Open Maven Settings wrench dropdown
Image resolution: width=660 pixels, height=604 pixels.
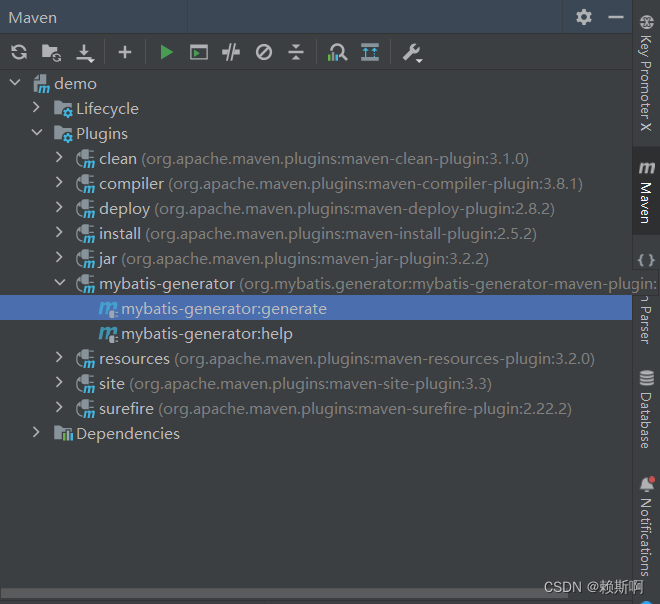[412, 53]
